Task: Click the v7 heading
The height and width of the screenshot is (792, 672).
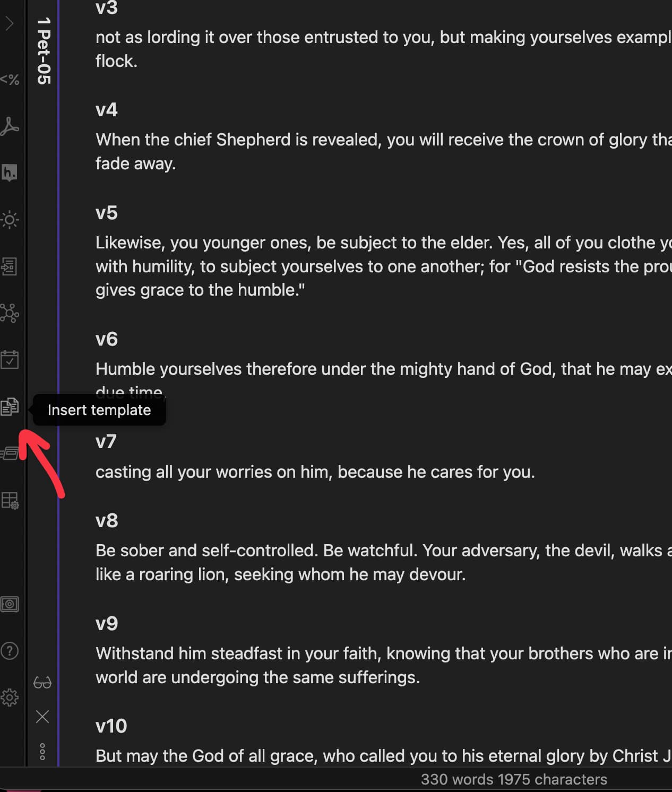Action: (106, 442)
